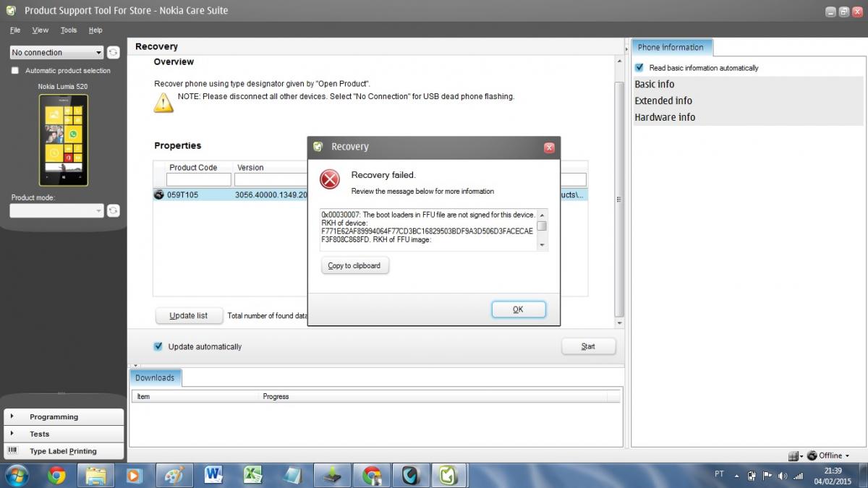Open Google Chrome from the taskbar
The height and width of the screenshot is (488, 868).
pos(56,475)
